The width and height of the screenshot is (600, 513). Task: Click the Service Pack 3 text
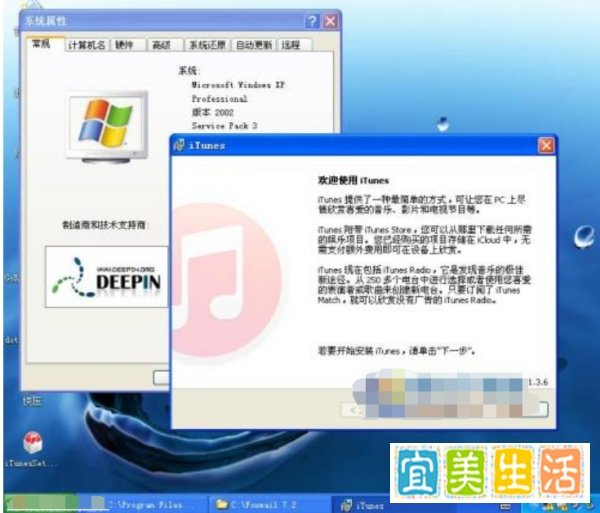click(x=224, y=125)
